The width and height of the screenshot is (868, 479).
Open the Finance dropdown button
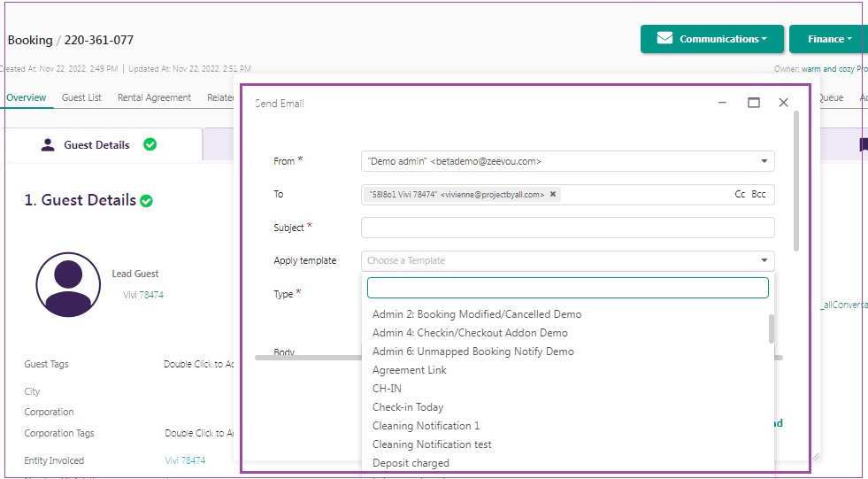coord(829,39)
